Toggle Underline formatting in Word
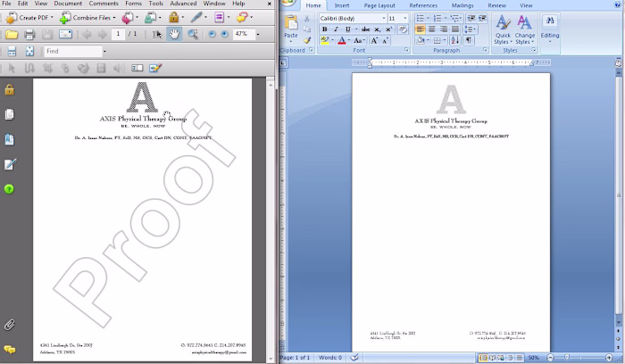Image resolution: width=625 pixels, height=364 pixels. pyautogui.click(x=347, y=29)
